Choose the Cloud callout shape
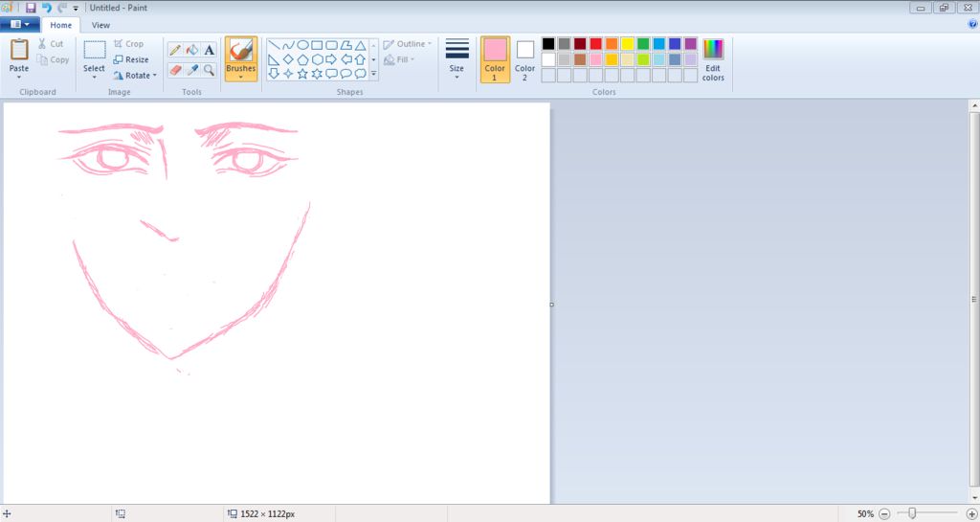The width and height of the screenshot is (980, 522). point(360,74)
